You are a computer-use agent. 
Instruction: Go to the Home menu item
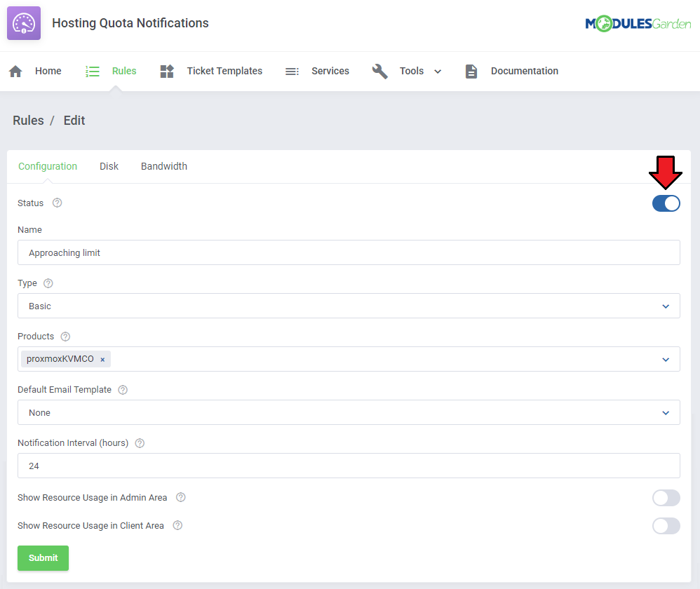[48, 71]
